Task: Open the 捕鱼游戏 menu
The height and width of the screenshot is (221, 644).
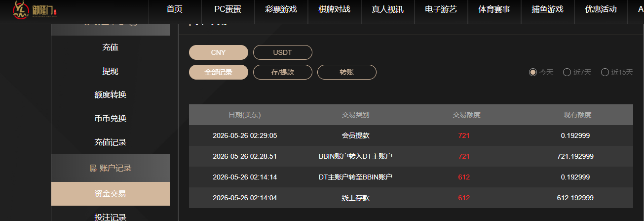Action: point(547,9)
